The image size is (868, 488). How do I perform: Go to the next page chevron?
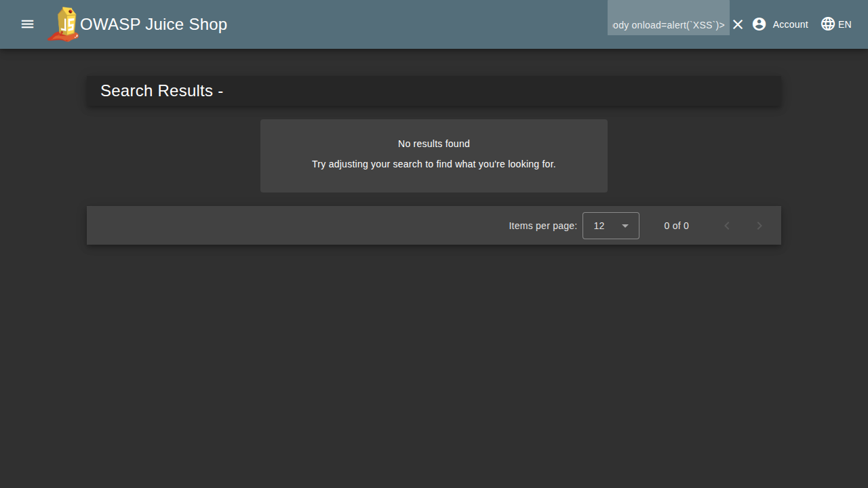pyautogui.click(x=759, y=226)
